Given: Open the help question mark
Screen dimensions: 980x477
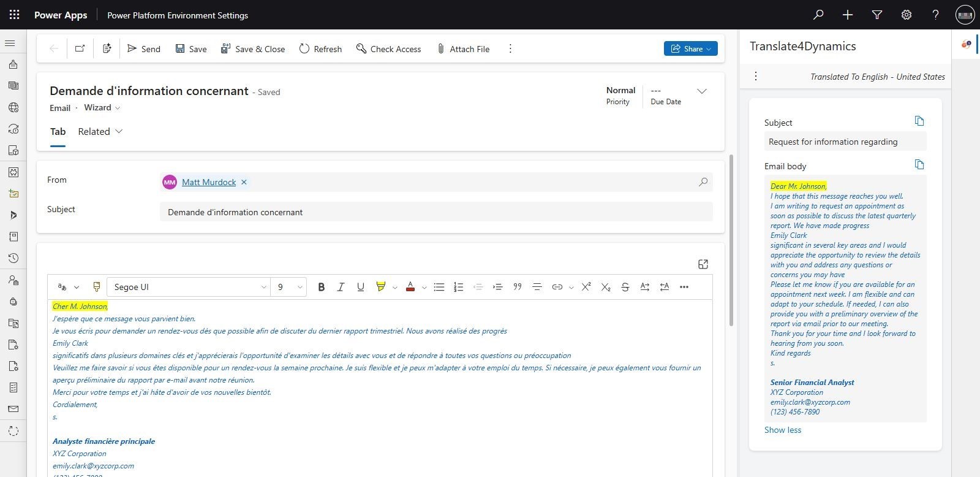Looking at the screenshot, I should (x=935, y=15).
